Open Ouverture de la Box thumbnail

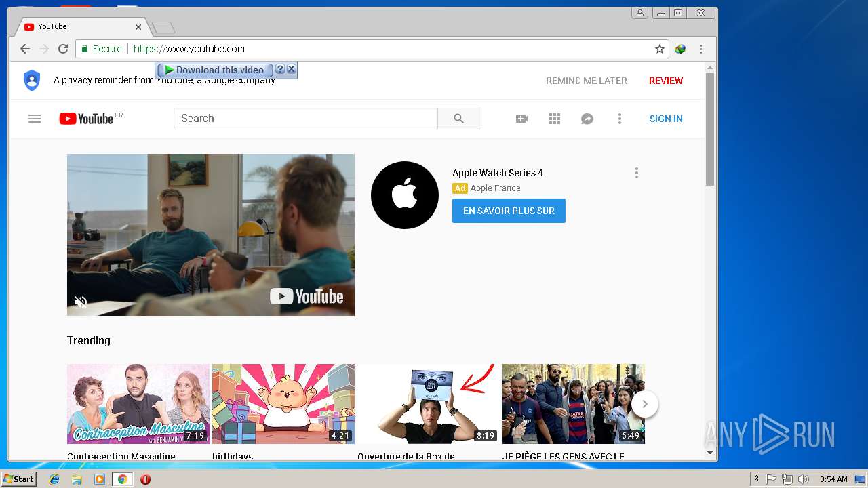[x=429, y=404]
